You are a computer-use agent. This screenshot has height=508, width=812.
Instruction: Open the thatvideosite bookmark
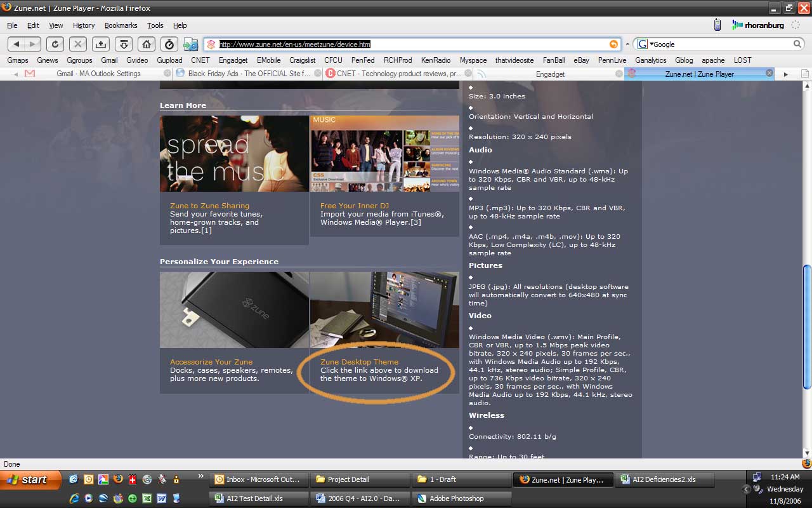coord(514,60)
